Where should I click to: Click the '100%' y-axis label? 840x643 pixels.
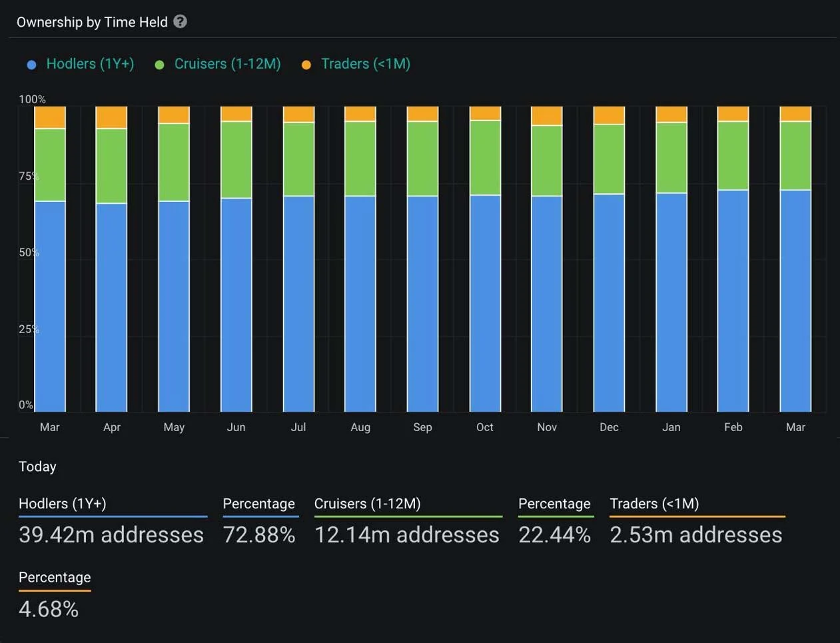[x=32, y=99]
